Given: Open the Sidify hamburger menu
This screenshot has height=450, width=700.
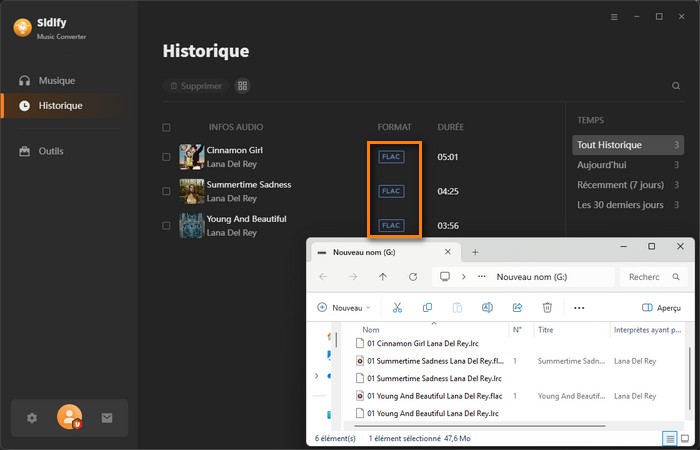Looking at the screenshot, I should coord(614,17).
